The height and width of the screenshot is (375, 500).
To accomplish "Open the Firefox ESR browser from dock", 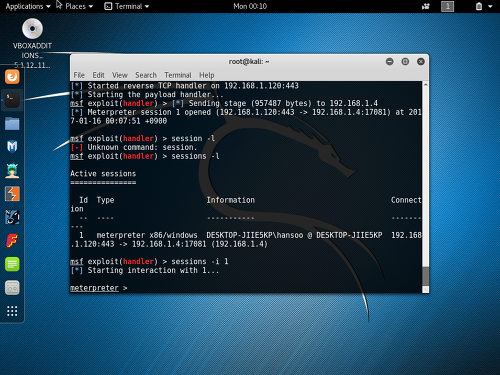I will (x=12, y=77).
